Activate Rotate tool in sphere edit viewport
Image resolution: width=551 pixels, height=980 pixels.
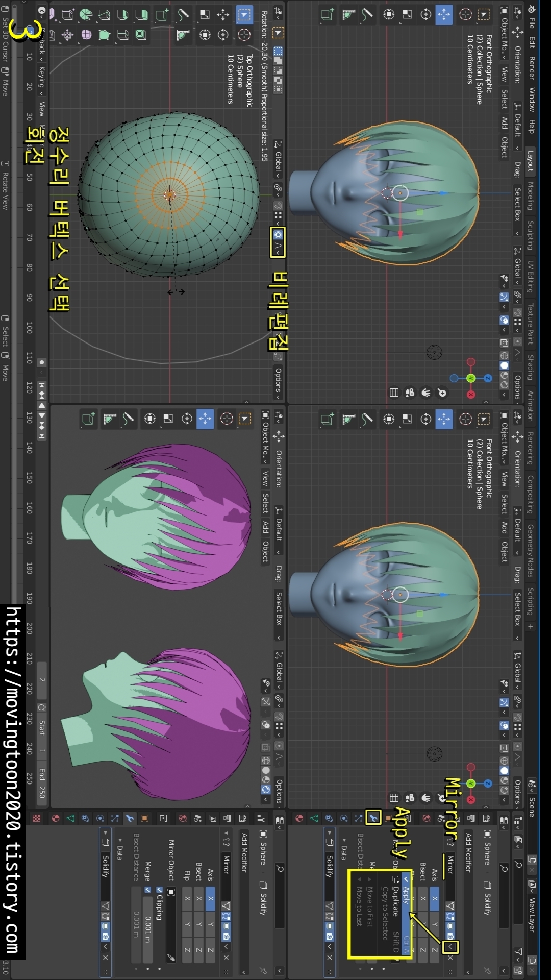point(223,34)
